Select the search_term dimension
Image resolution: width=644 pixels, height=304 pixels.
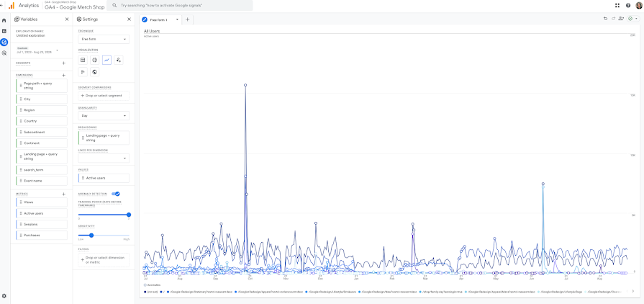pyautogui.click(x=42, y=170)
